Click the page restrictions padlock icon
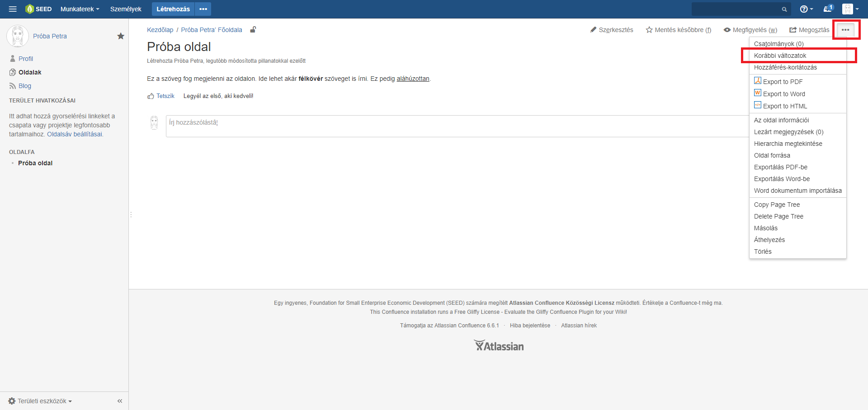This screenshot has height=410, width=868. click(x=253, y=30)
